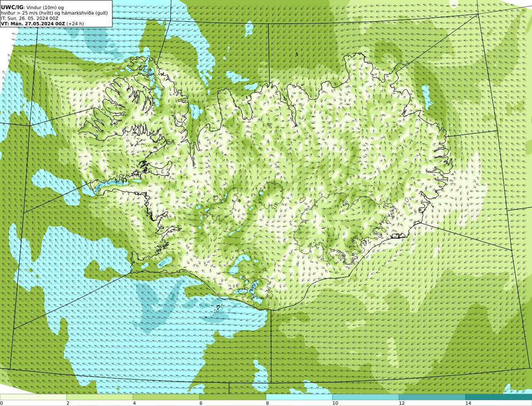Click the legend label '6'
This screenshot has height=406, width=532.
coord(201,403)
